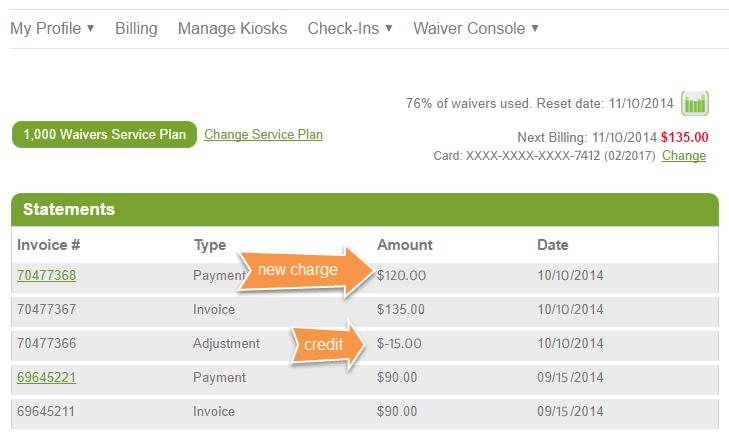Open the My Profile dropdown menu
The image size is (729, 439).
[x=52, y=28]
